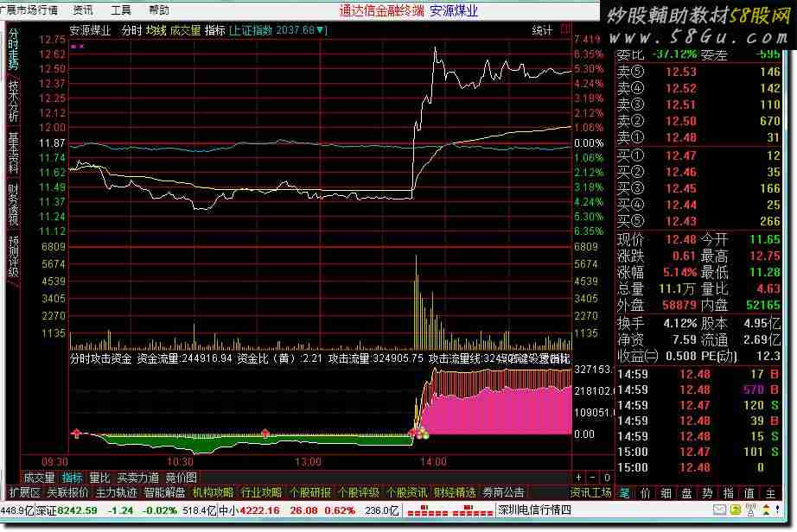Open 基本资料 side tab
This screenshot has width=797, height=532.
[x=13, y=153]
